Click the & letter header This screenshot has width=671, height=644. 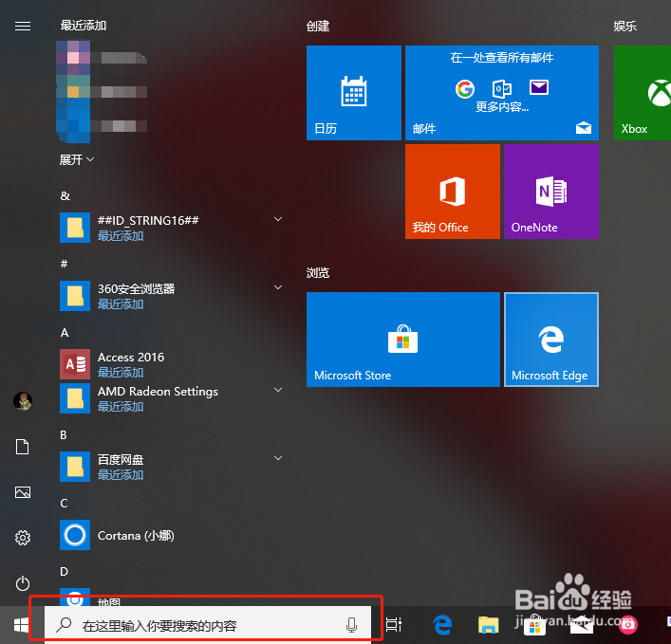65,195
